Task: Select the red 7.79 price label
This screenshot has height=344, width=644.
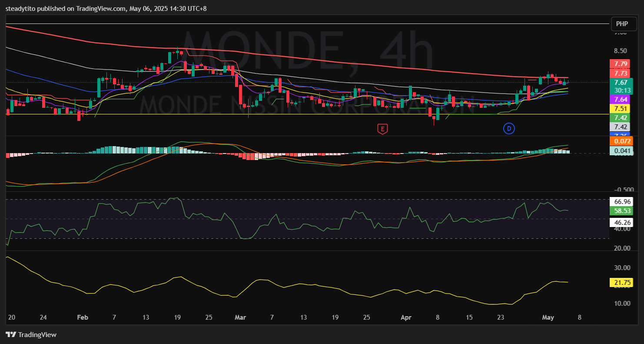Action: click(621, 64)
